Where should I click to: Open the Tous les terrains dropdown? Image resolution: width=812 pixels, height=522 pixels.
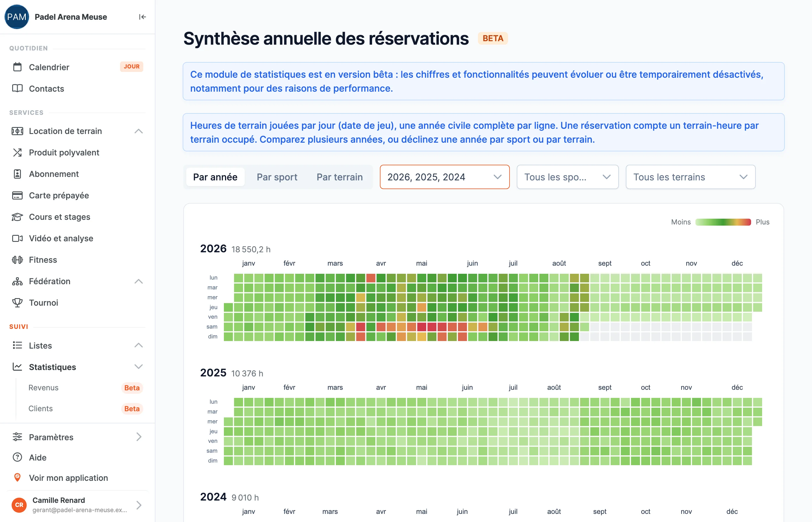point(690,177)
